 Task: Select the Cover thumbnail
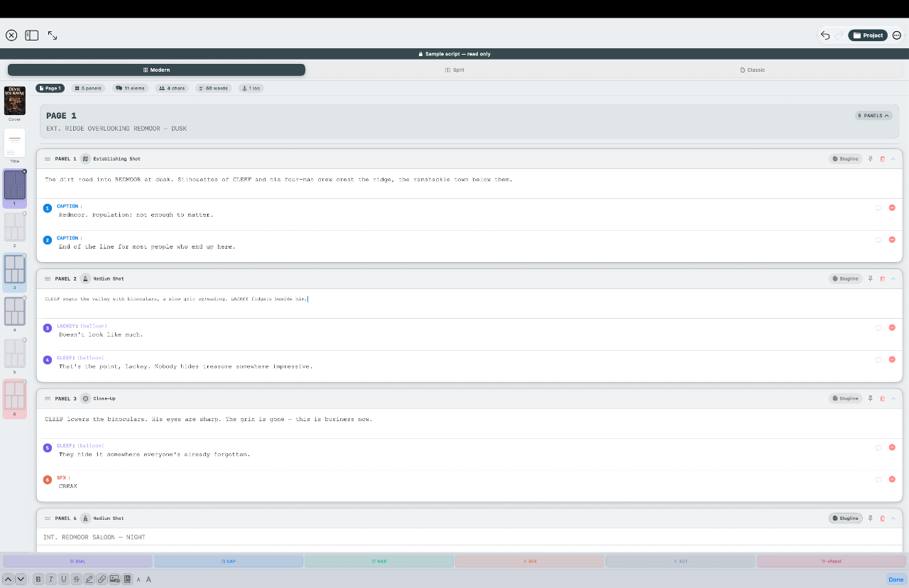(x=15, y=101)
